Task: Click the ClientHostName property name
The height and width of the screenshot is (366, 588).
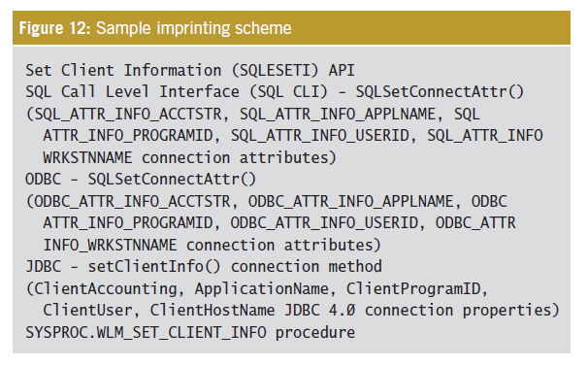Action: pyautogui.click(x=212, y=311)
